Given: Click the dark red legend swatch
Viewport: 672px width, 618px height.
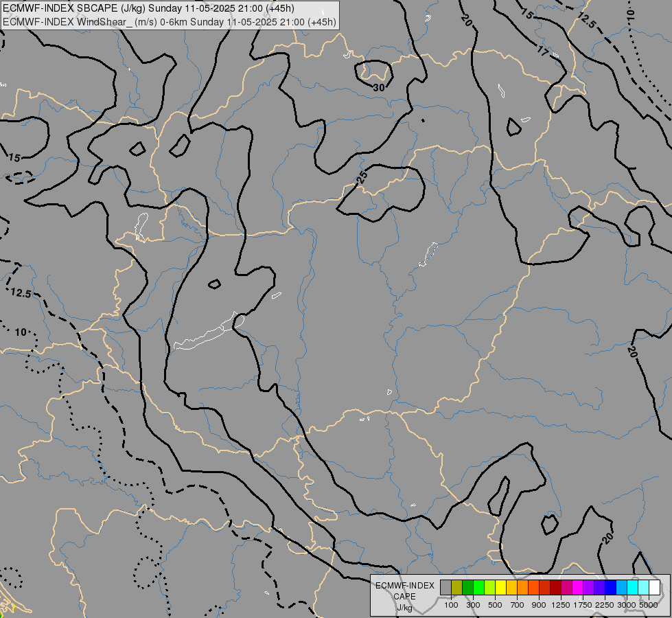Looking at the screenshot, I should (555, 588).
